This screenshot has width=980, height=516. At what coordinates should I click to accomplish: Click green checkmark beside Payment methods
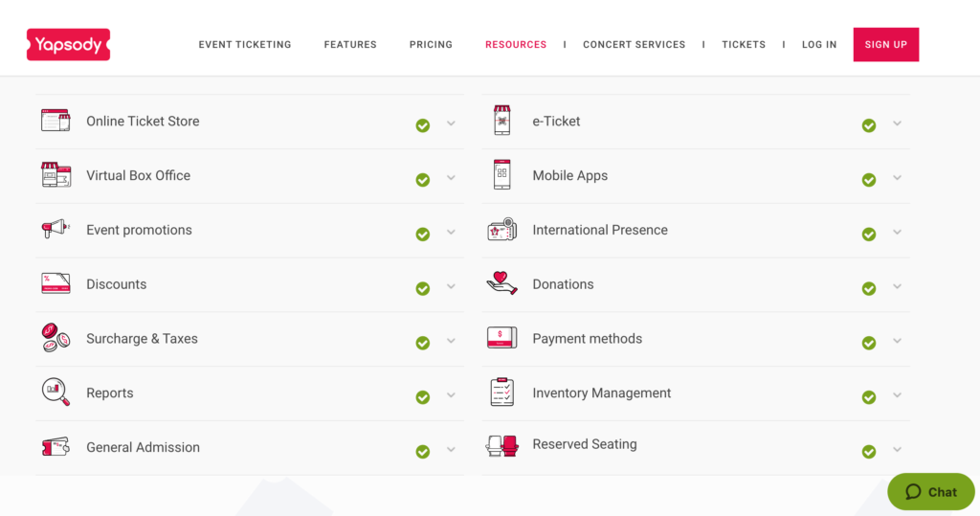[869, 343]
